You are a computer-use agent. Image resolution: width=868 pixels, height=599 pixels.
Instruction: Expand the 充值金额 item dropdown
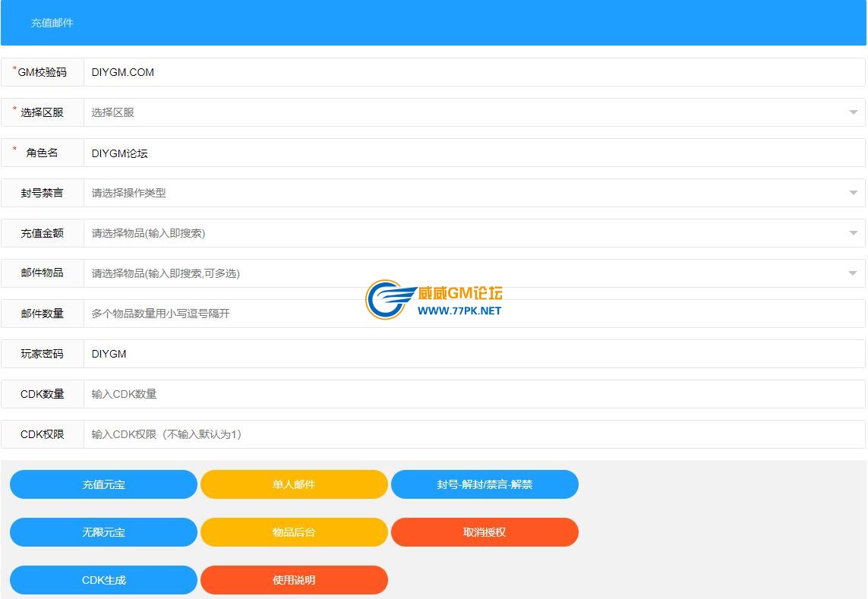853,233
